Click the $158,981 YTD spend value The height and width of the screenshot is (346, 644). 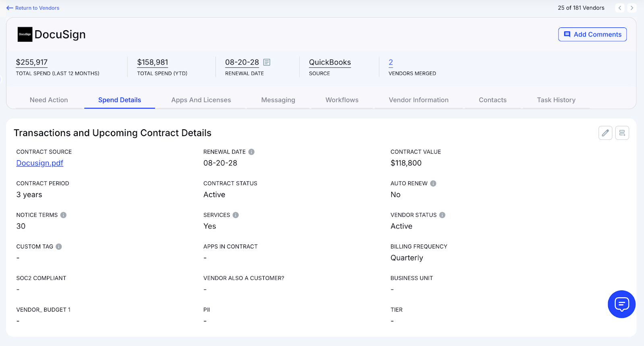(x=153, y=62)
